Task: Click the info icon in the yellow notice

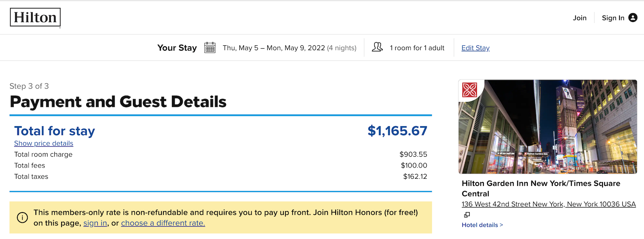Action: (22, 217)
